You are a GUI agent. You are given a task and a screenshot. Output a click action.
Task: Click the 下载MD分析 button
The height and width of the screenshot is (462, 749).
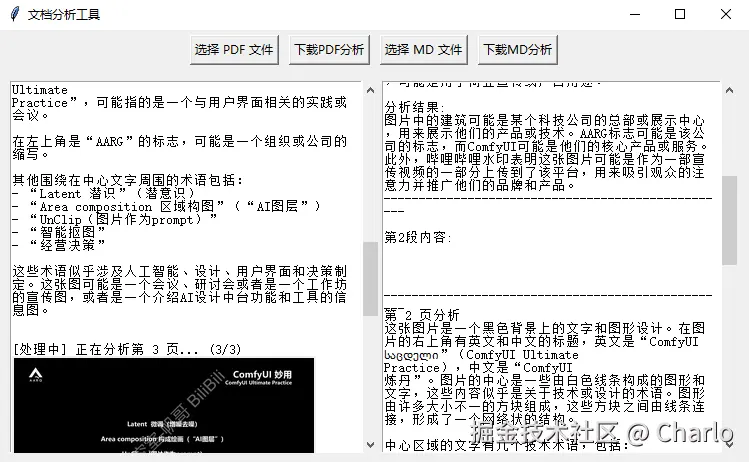point(518,50)
